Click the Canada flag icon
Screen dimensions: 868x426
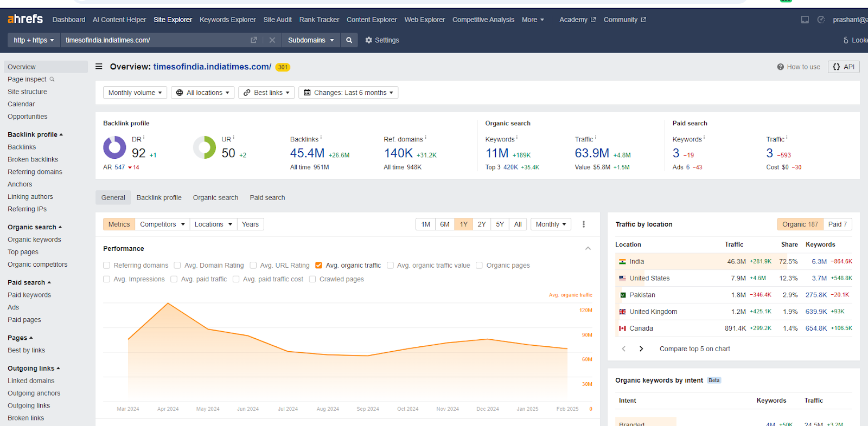pyautogui.click(x=622, y=328)
